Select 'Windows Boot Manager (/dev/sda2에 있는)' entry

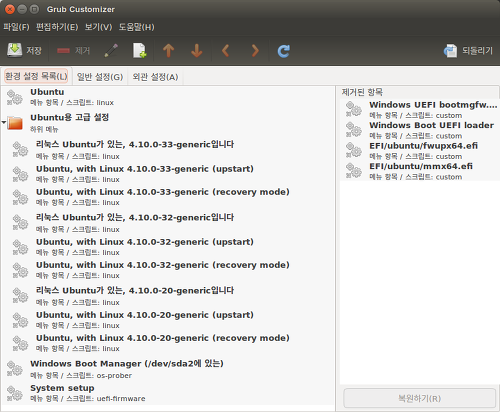pyautogui.click(x=127, y=363)
